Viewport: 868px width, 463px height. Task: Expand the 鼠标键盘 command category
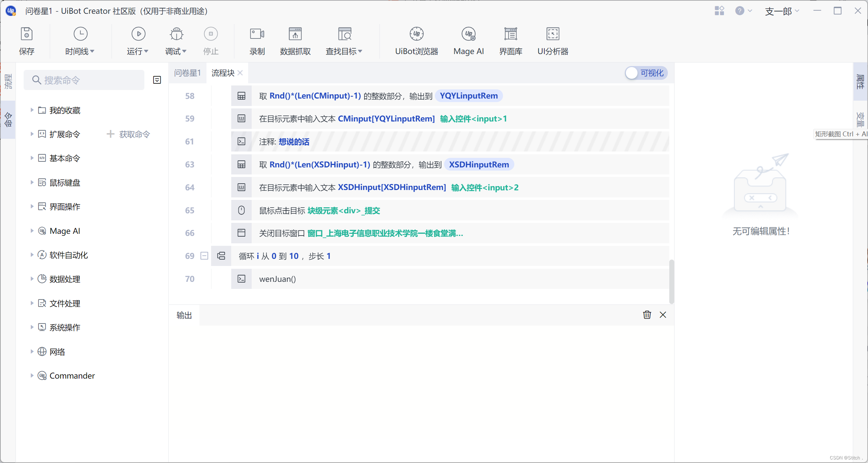32,183
